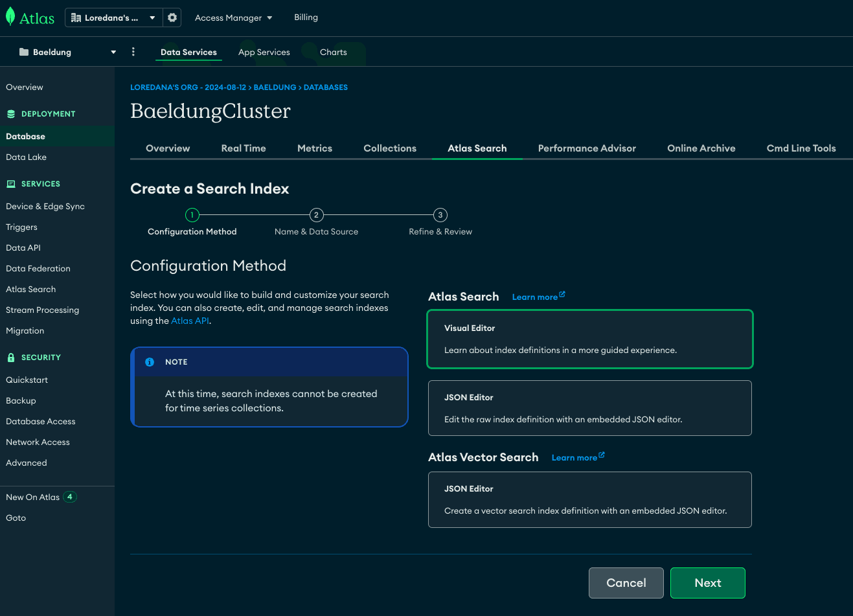
Task: Click external link icon beside Vector Search Learn more
Action: 602,455
